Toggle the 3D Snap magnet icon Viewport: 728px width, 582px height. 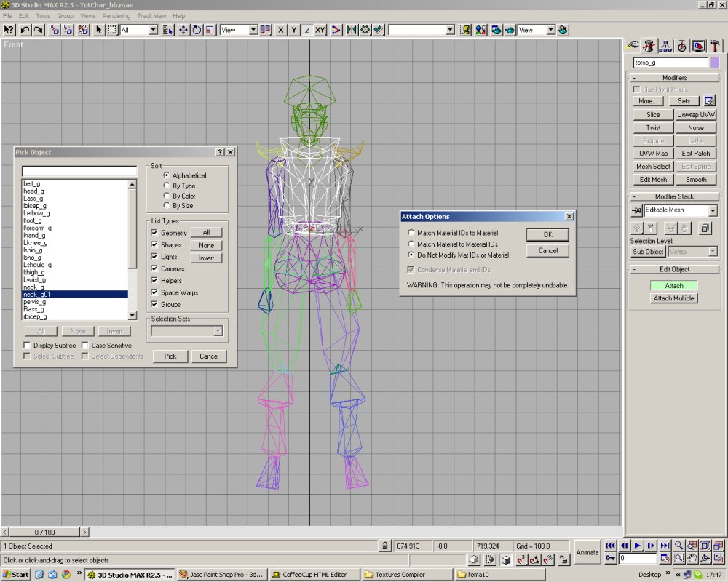click(521, 559)
